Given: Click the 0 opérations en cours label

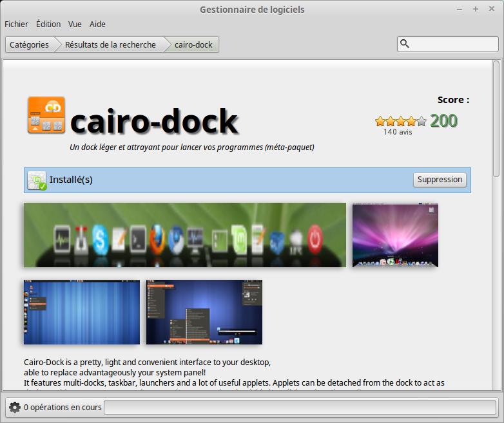Looking at the screenshot, I should click(63, 408).
